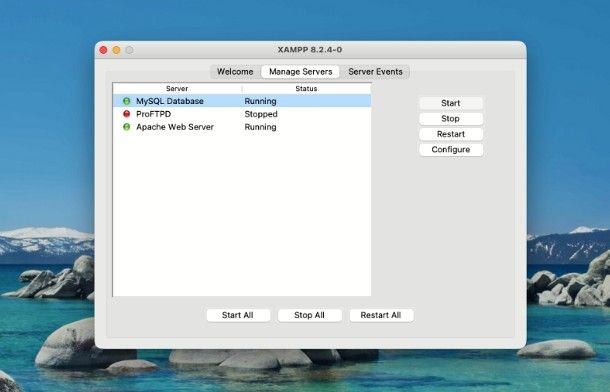Go to the Server Events tab
This screenshot has height=392, width=610.
pos(375,72)
